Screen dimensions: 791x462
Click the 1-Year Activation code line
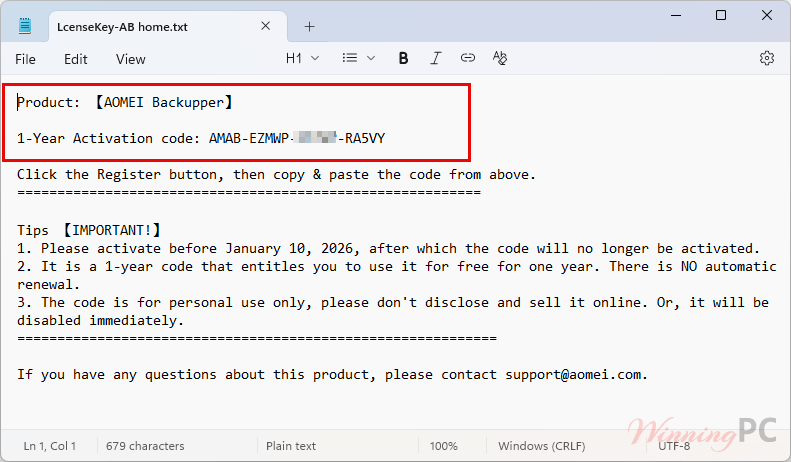pos(201,138)
